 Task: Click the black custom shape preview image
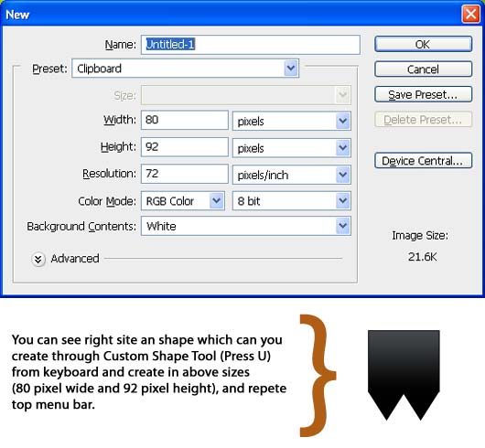point(404,375)
